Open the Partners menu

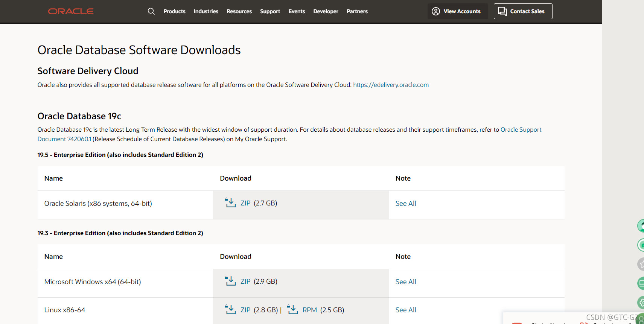[357, 11]
